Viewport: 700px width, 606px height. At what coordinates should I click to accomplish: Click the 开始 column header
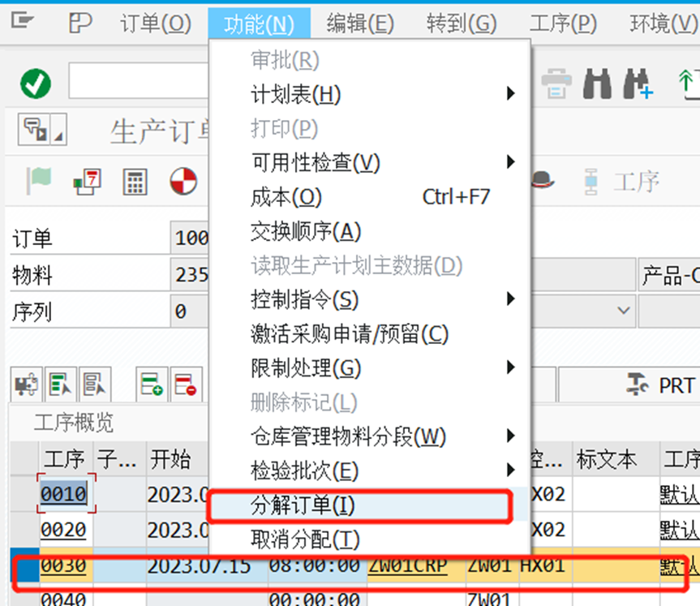[x=178, y=458]
